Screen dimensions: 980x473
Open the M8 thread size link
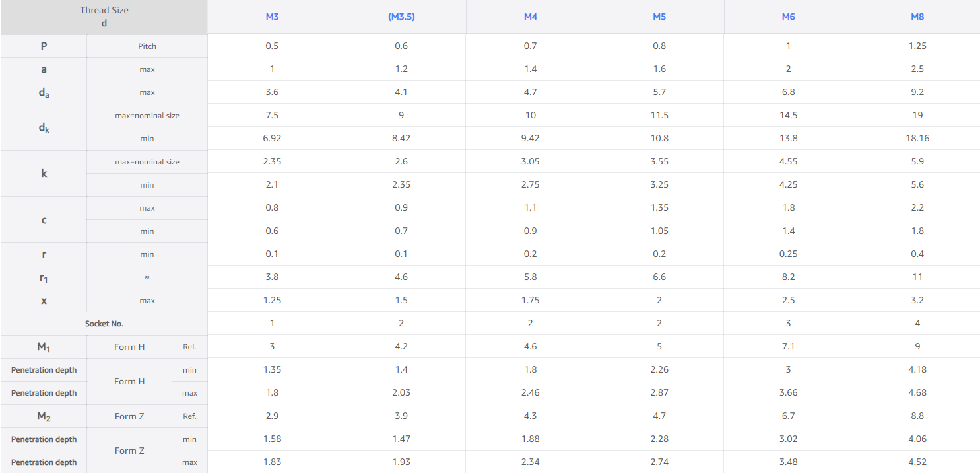917,17
